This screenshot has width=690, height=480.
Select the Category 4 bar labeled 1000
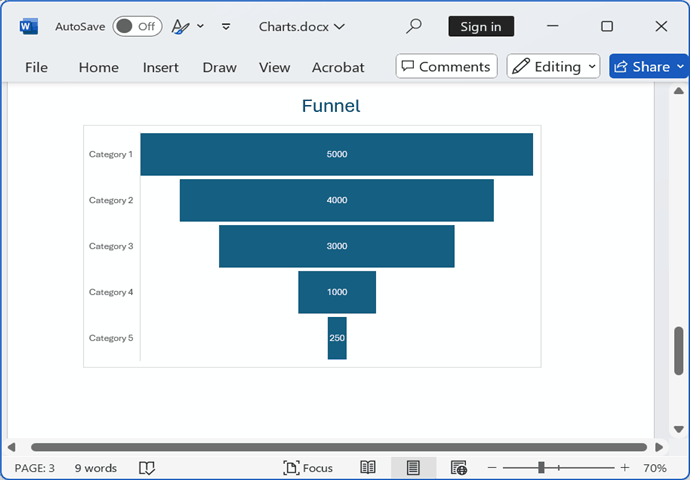tap(337, 292)
